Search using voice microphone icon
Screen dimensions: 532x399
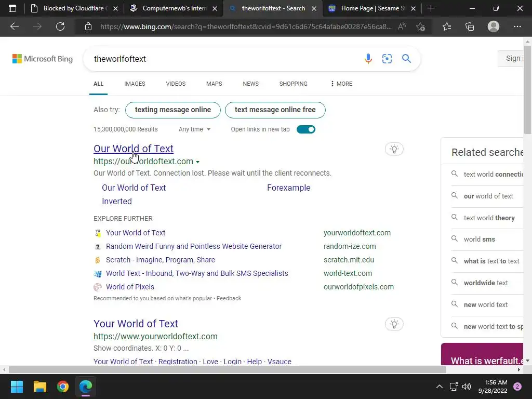(368, 59)
